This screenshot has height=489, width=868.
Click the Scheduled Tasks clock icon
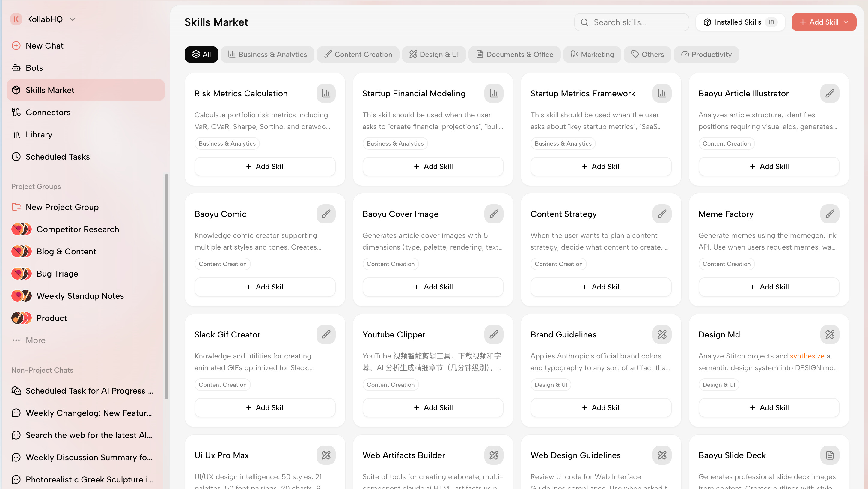point(16,157)
